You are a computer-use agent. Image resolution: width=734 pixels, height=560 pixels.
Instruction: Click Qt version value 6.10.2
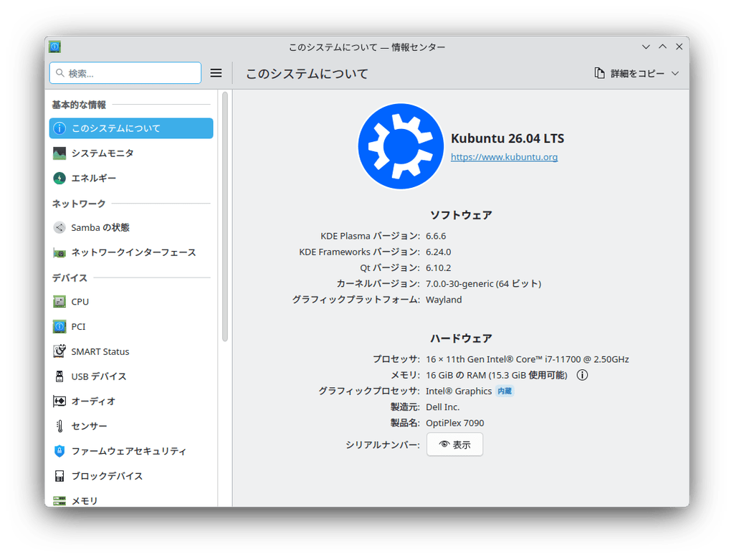[x=438, y=268]
